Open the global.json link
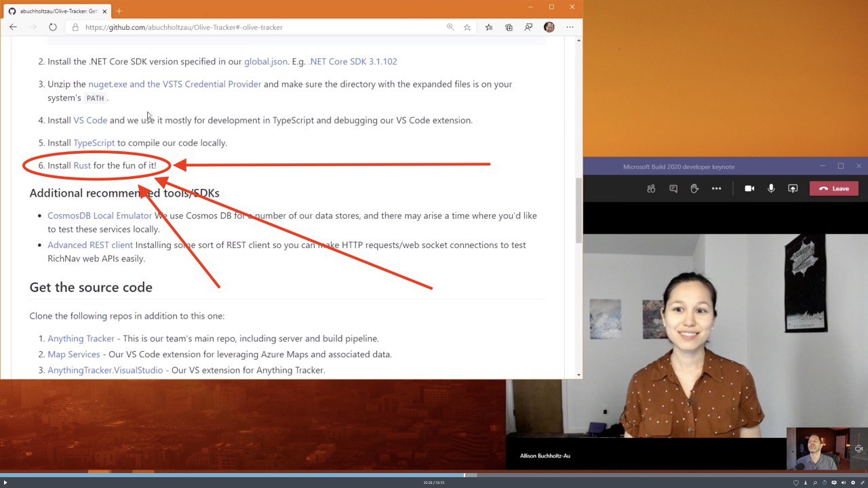 pos(266,61)
